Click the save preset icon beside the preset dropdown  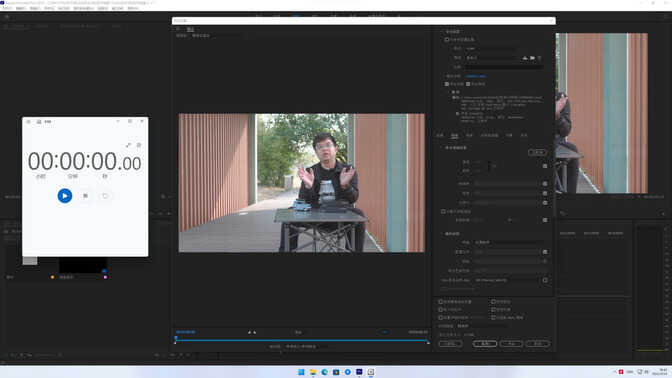tap(525, 58)
